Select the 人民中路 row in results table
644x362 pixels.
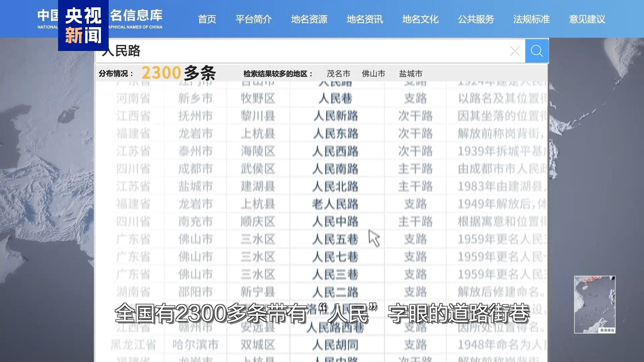(x=335, y=221)
